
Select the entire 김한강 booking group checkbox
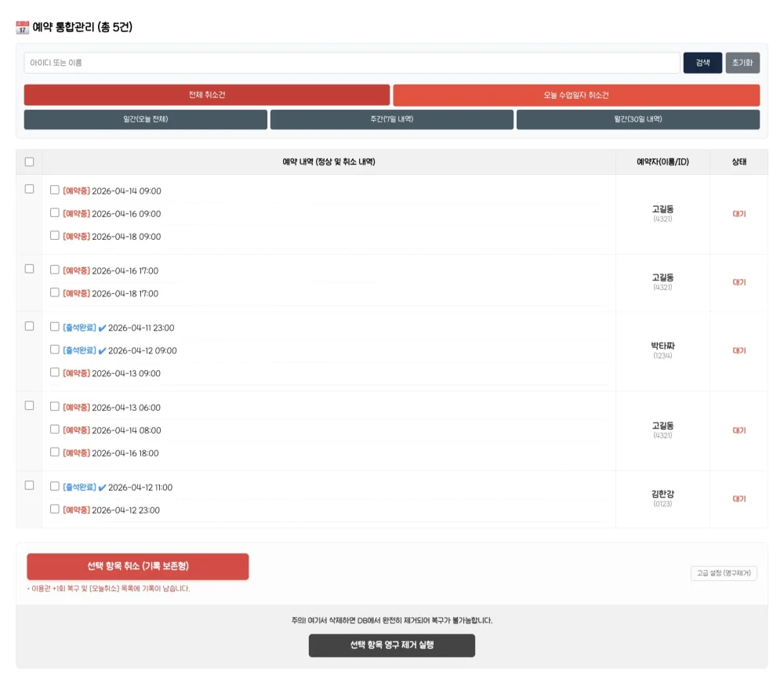pos(30,485)
